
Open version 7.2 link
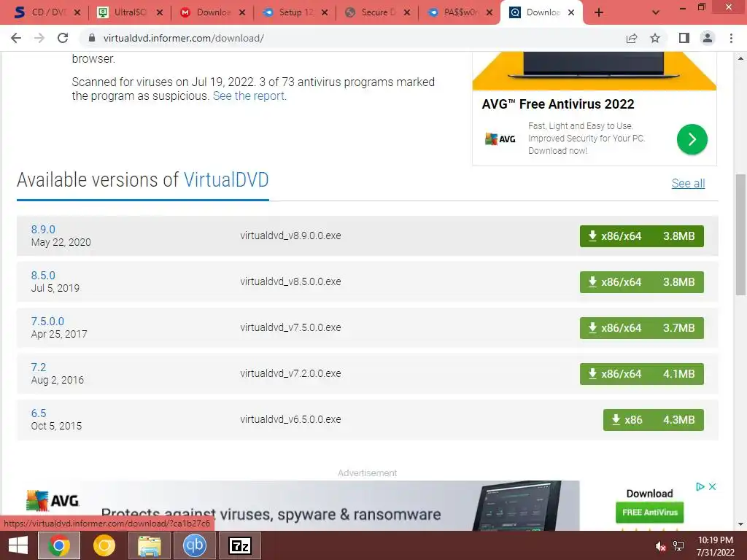pos(39,367)
